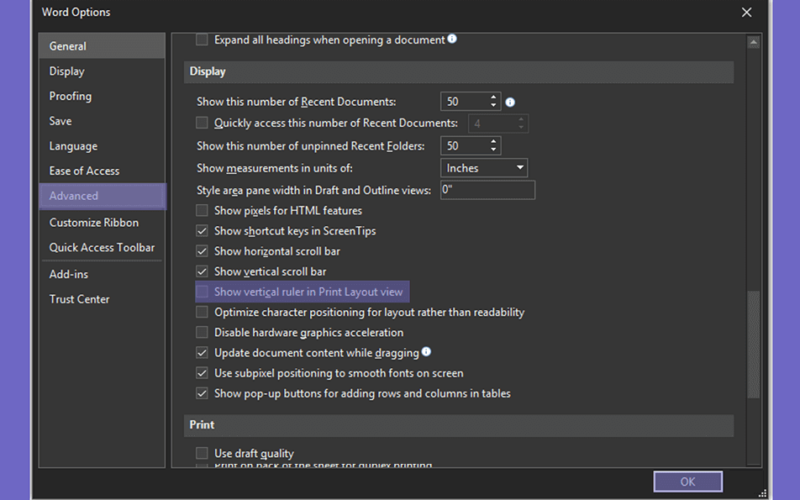The width and height of the screenshot is (800, 500).
Task: Click the vertical scrollbar thumb in options pane
Action: click(x=753, y=344)
